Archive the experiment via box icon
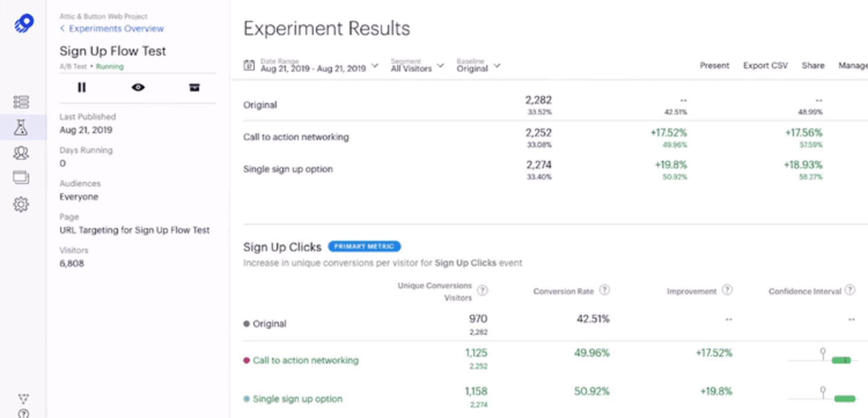This screenshot has height=418, width=868. [194, 87]
